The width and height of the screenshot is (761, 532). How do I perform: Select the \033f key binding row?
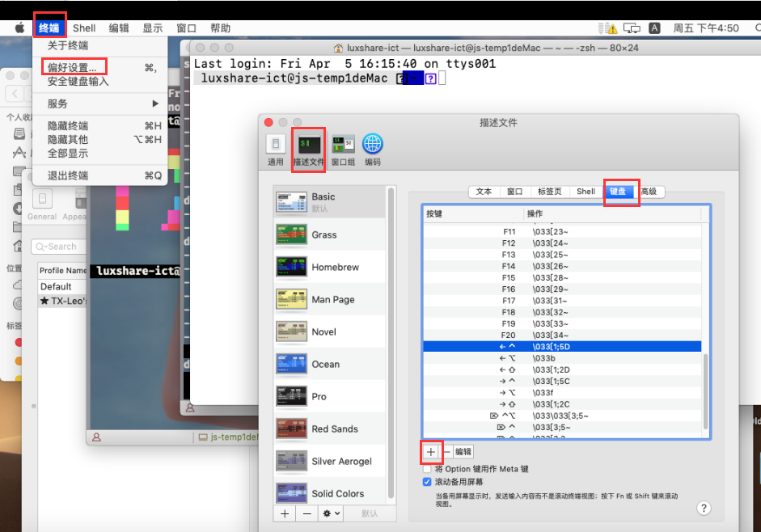pyautogui.click(x=563, y=393)
